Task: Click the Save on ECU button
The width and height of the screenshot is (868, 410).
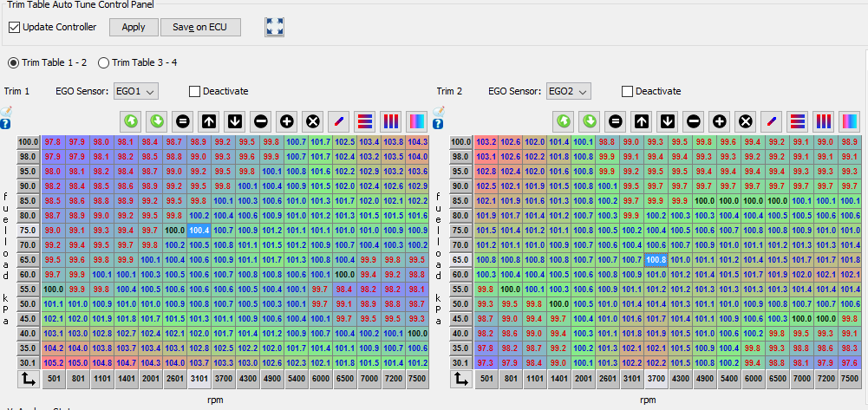Action: tap(200, 27)
